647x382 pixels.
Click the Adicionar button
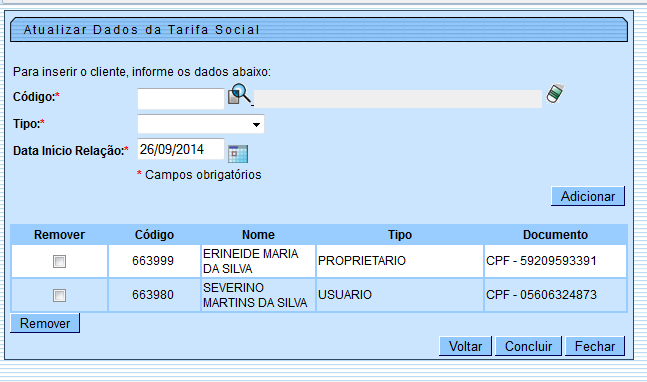click(x=588, y=196)
